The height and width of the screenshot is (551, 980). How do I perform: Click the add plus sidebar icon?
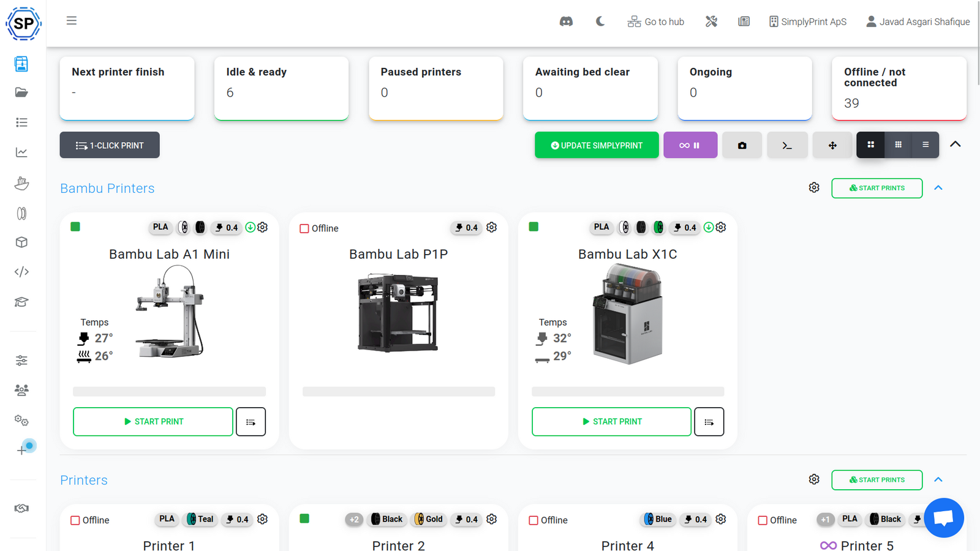coord(21,450)
